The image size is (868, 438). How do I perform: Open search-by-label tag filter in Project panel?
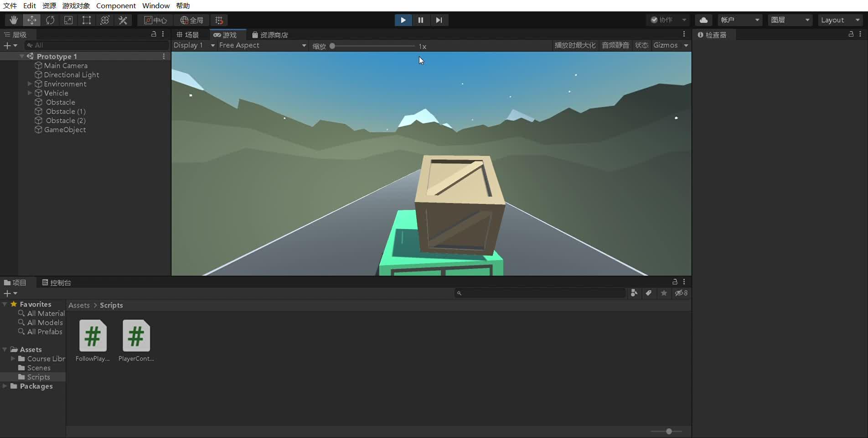(648, 293)
